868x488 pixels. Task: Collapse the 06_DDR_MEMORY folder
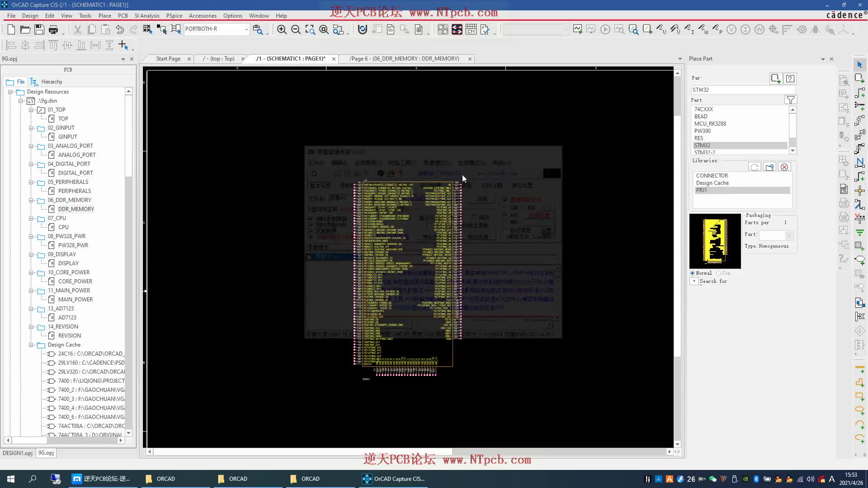31,200
